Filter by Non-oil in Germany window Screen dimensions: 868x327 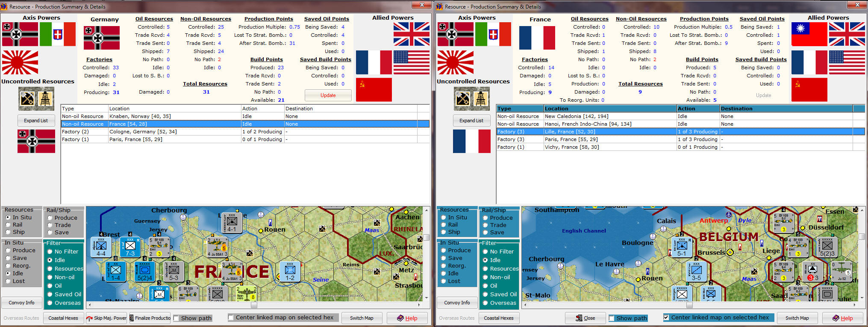(50, 277)
